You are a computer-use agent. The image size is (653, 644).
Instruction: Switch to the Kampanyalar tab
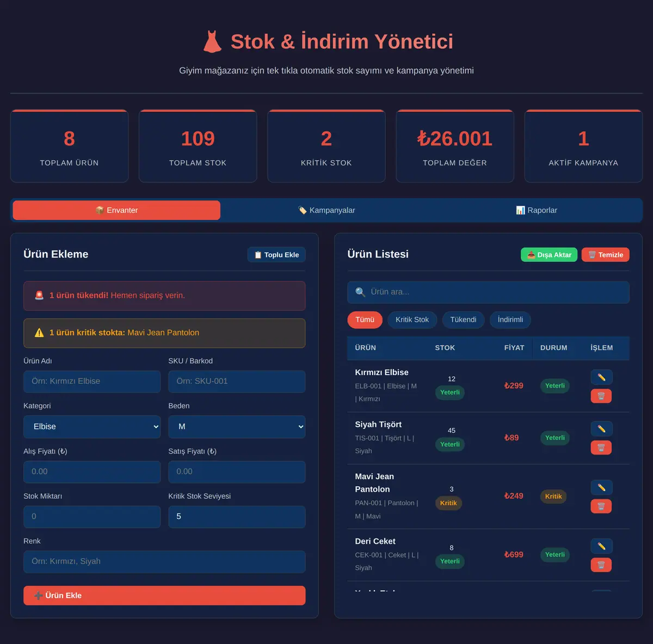point(326,210)
